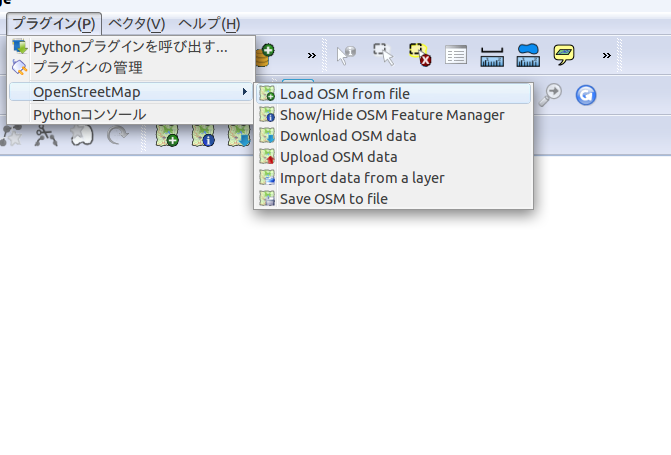Expand the OpenStreetMap submenu

[x=131, y=92]
